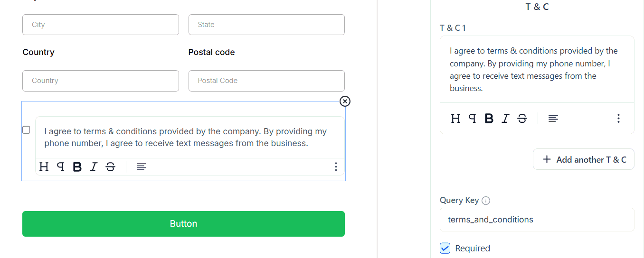644x258 pixels.
Task: Toggle Italic in form T&C editor
Action: click(94, 166)
